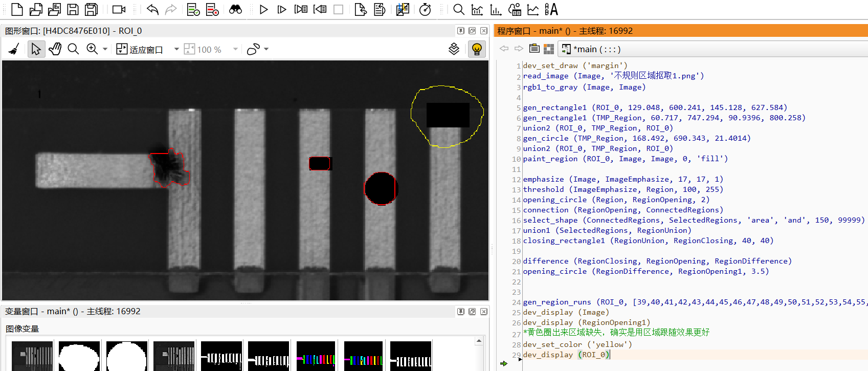Image resolution: width=868 pixels, height=371 pixels.
Task: Click the zoom-in plus magnifier tool
Action: [92, 49]
